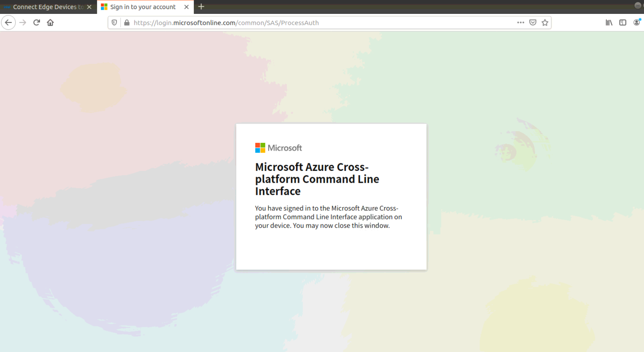
Task: Close the Sign in to your account tab
Action: (186, 7)
